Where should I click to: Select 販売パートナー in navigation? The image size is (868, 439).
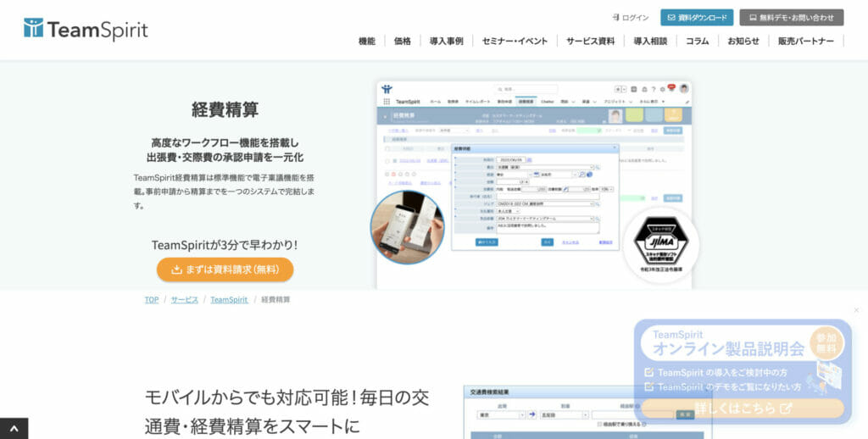[x=805, y=41]
